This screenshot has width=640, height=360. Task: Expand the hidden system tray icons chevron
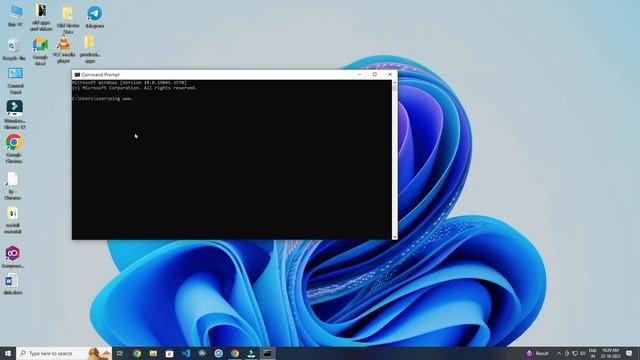click(559, 353)
